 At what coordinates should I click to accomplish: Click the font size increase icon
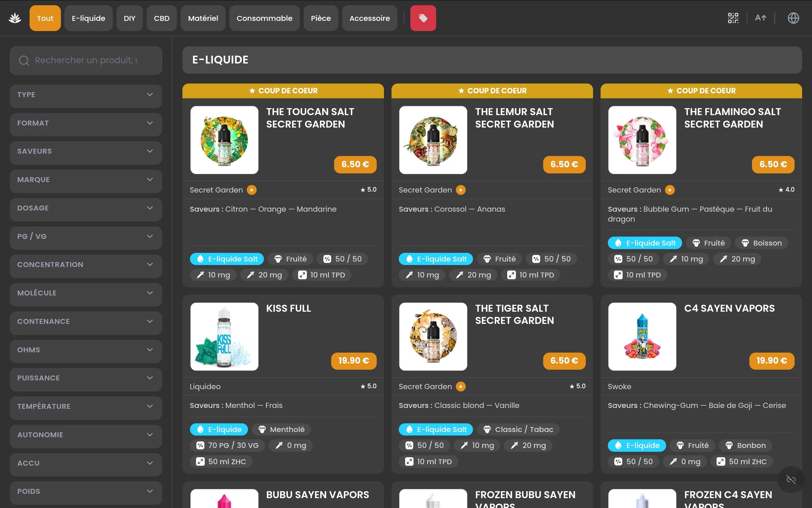coord(761,18)
